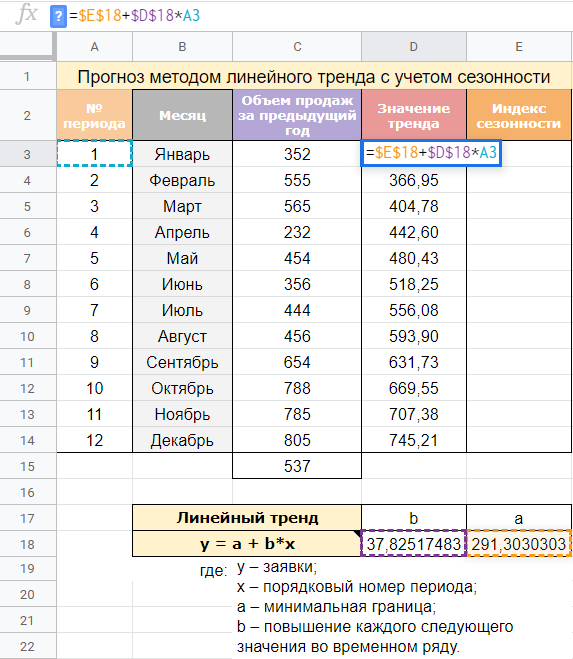
Task: Select row 18 header
Action: point(28,544)
